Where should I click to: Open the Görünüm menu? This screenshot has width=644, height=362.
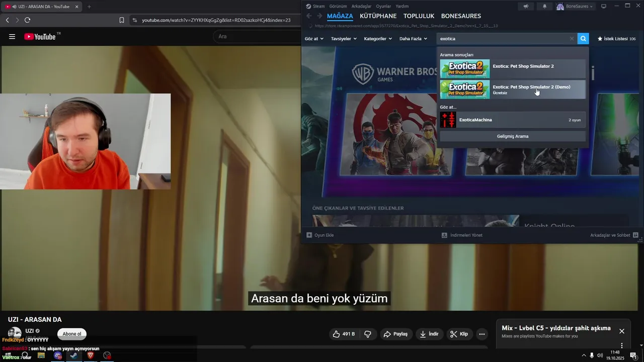[338, 7]
